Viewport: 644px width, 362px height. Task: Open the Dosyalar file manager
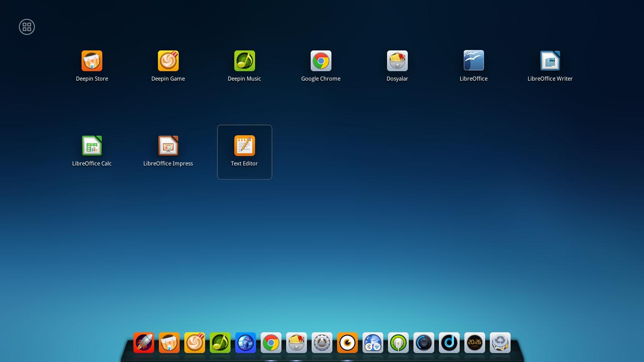[397, 61]
